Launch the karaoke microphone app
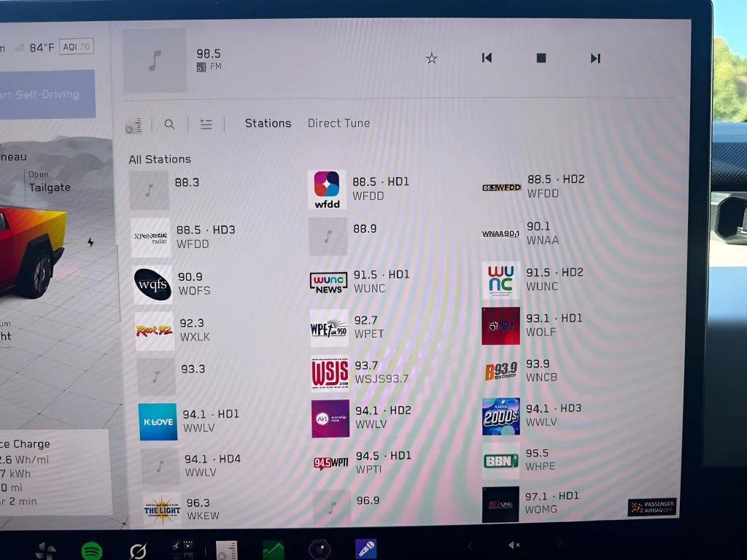Viewport: 747px width, 560px height. pyautogui.click(x=366, y=548)
